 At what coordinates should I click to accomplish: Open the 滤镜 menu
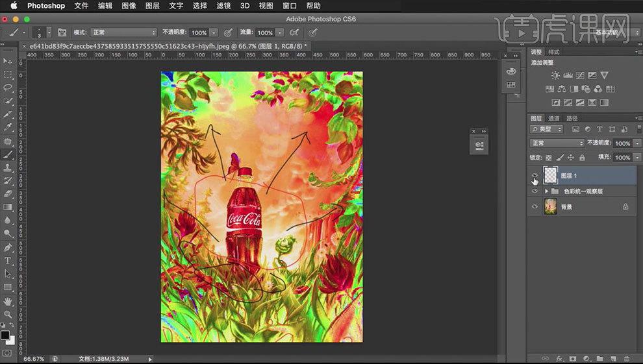(x=223, y=6)
